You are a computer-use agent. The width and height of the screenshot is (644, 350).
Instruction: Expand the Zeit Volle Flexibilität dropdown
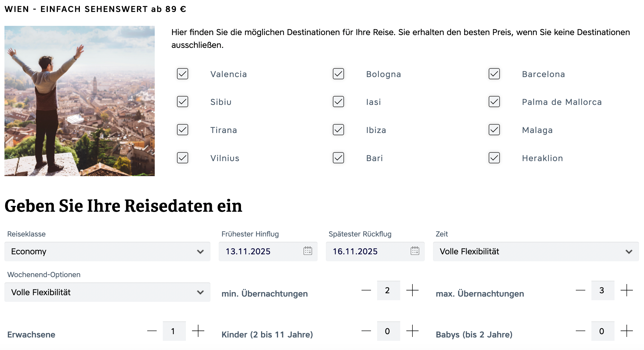(536, 252)
